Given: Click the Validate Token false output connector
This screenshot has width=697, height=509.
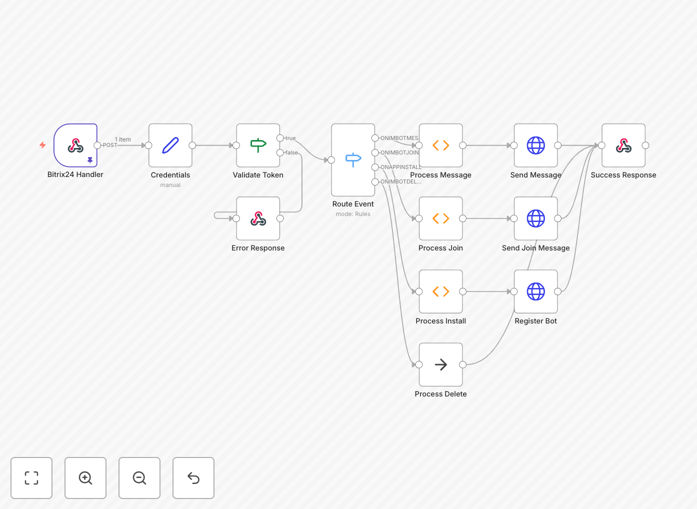Looking at the screenshot, I should click(280, 153).
